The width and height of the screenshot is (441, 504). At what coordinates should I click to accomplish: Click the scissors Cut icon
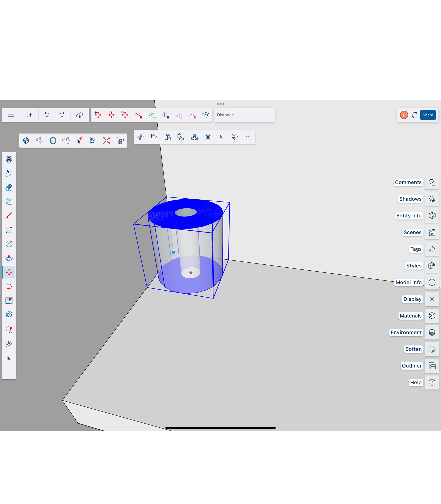click(141, 137)
